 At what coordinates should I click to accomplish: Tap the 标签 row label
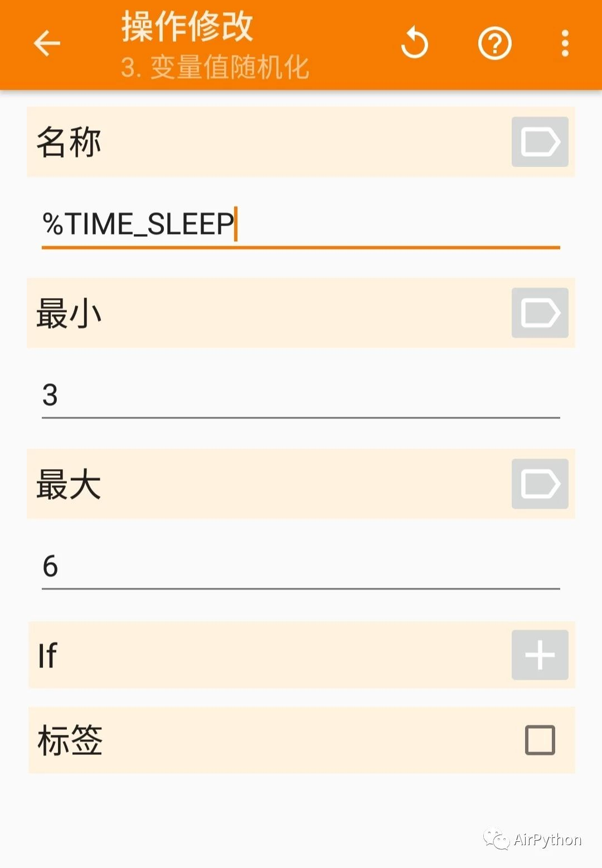(x=70, y=740)
